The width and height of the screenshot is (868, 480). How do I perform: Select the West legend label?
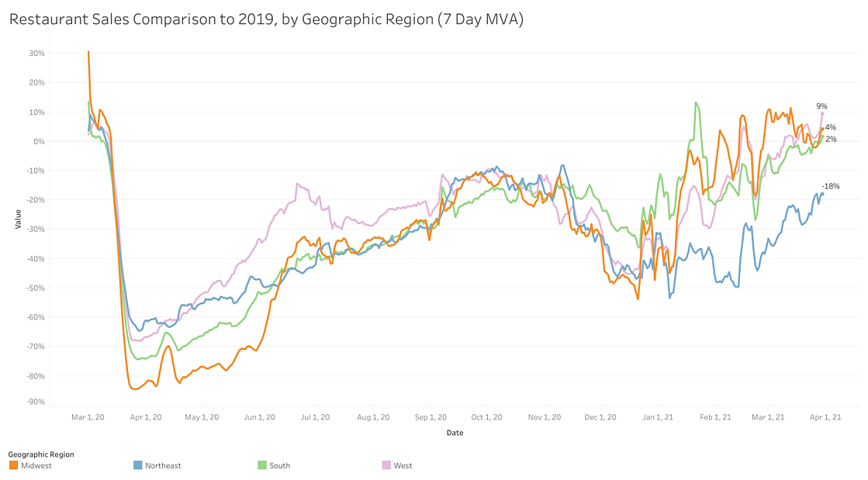point(403,465)
